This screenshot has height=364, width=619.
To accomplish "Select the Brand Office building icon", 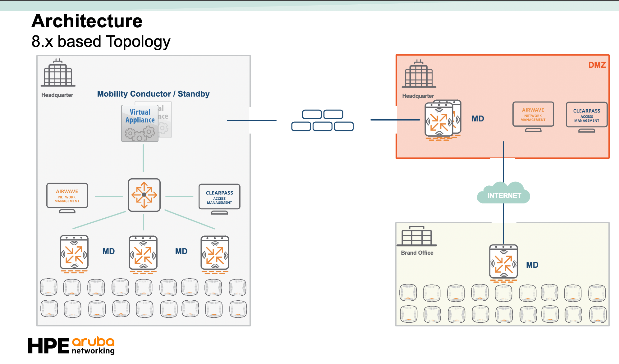I will coord(417,236).
